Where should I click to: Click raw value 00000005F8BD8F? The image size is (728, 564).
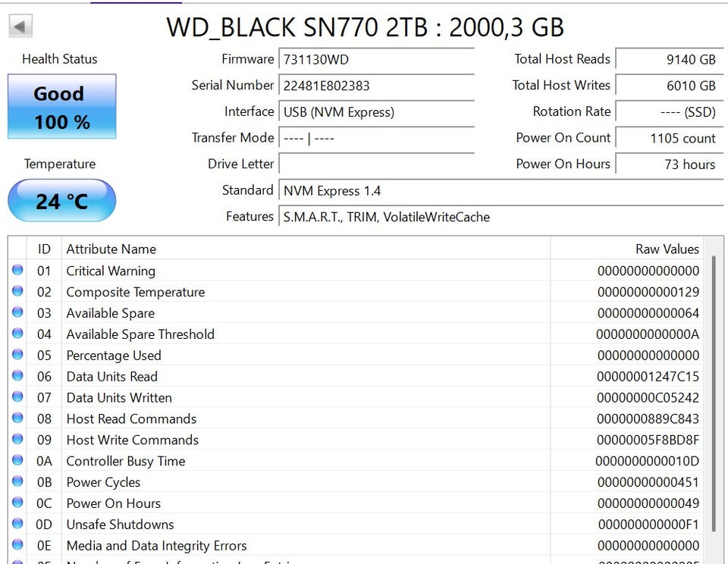[648, 440]
